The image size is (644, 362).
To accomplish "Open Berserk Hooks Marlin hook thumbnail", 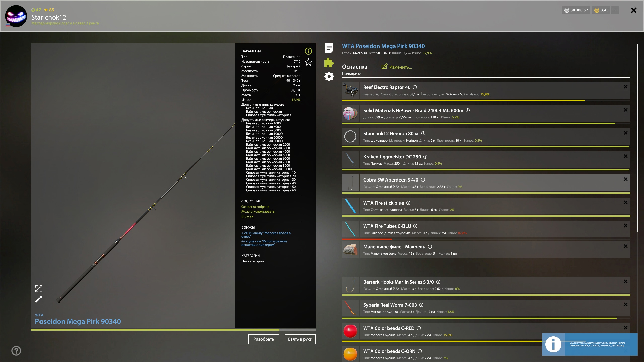I will pos(350,285).
